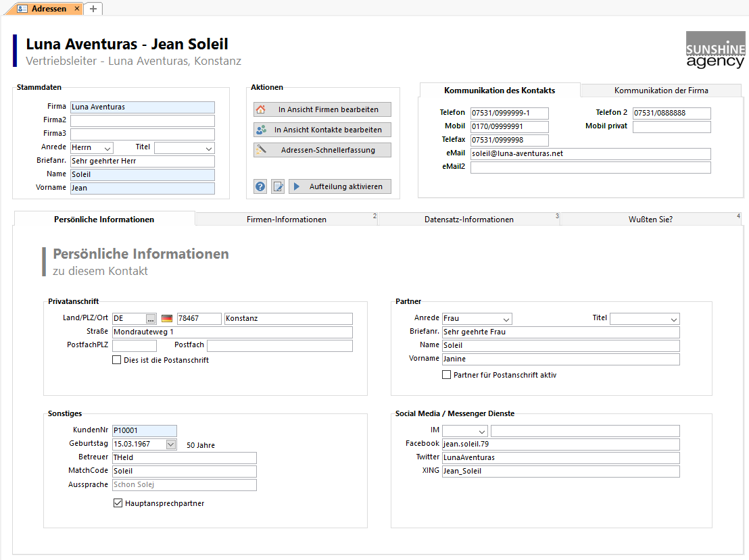
Task: Close the Adressen tab with the X
Action: (76, 9)
